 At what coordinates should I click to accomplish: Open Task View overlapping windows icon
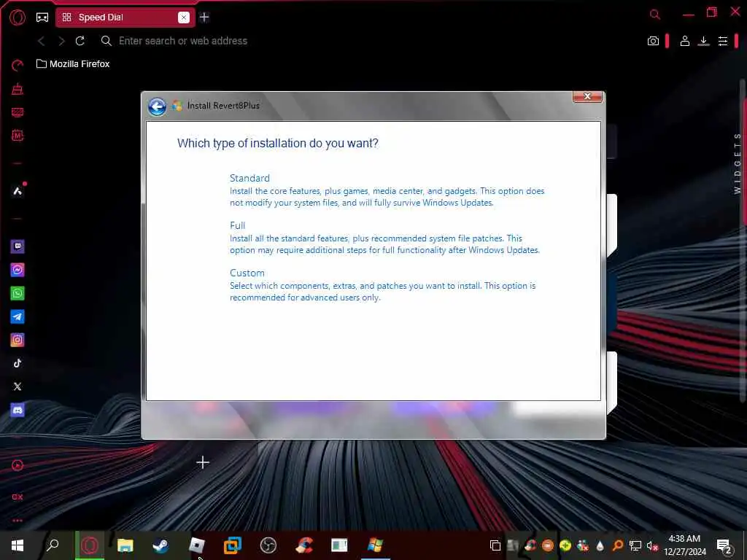[495, 545]
